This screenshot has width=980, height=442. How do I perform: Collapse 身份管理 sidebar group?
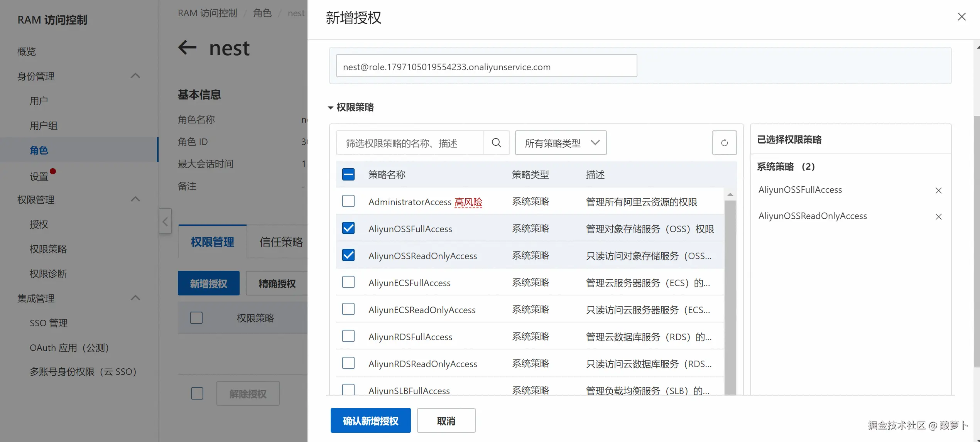tap(135, 76)
